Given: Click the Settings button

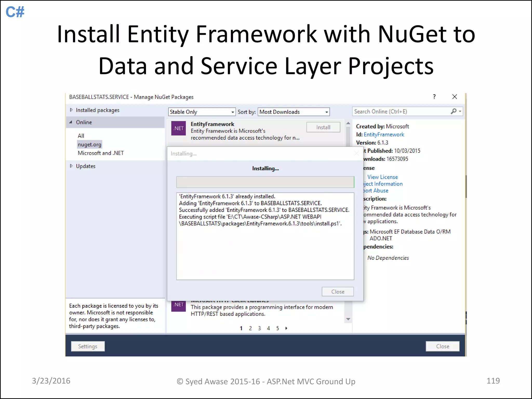Looking at the screenshot, I should 88,346.
